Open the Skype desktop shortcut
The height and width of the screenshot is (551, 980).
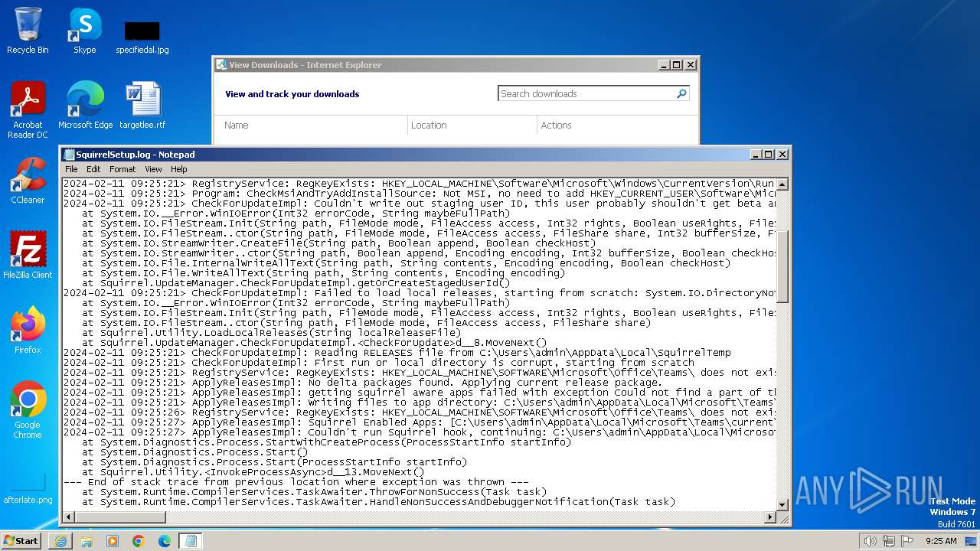(x=84, y=31)
